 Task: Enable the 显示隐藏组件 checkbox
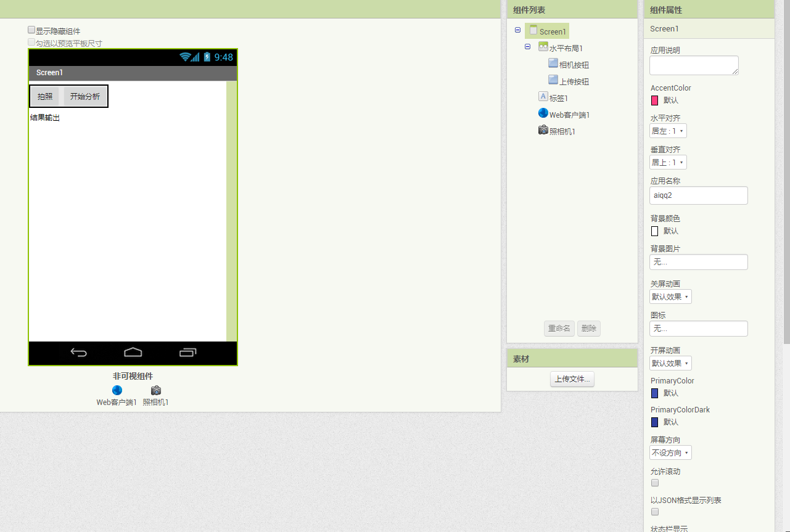[x=31, y=30]
